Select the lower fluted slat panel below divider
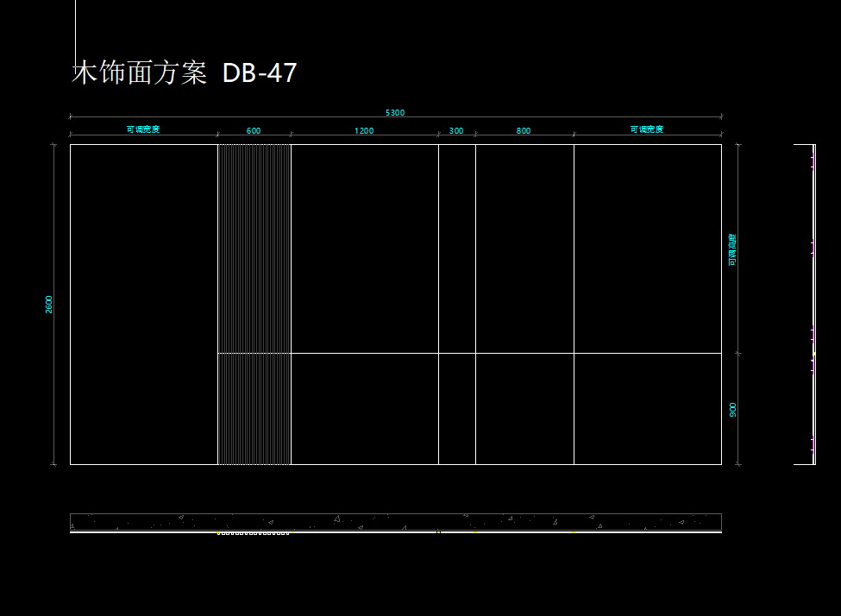This screenshot has height=616, width=841. 254,409
